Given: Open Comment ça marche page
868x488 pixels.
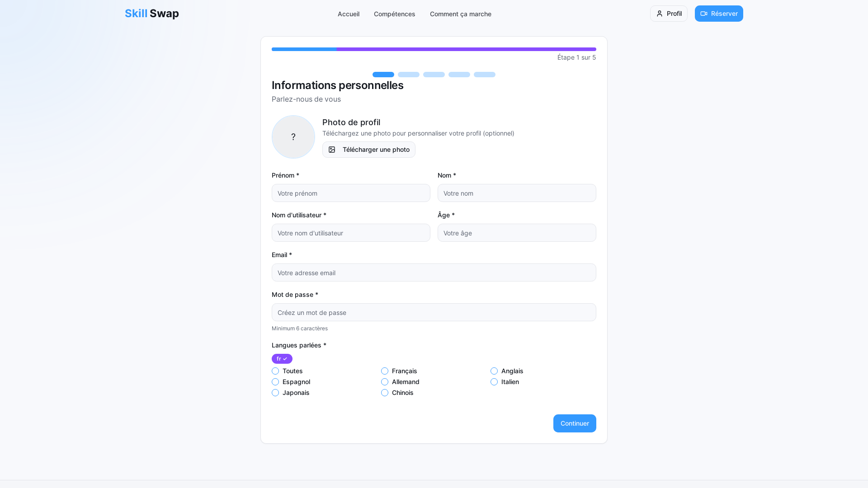Looking at the screenshot, I should (460, 14).
